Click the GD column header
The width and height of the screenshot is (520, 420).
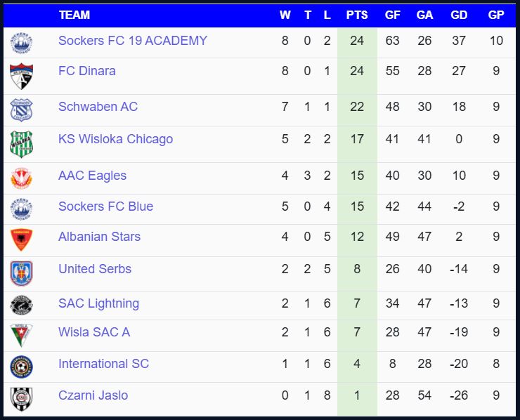coord(459,15)
